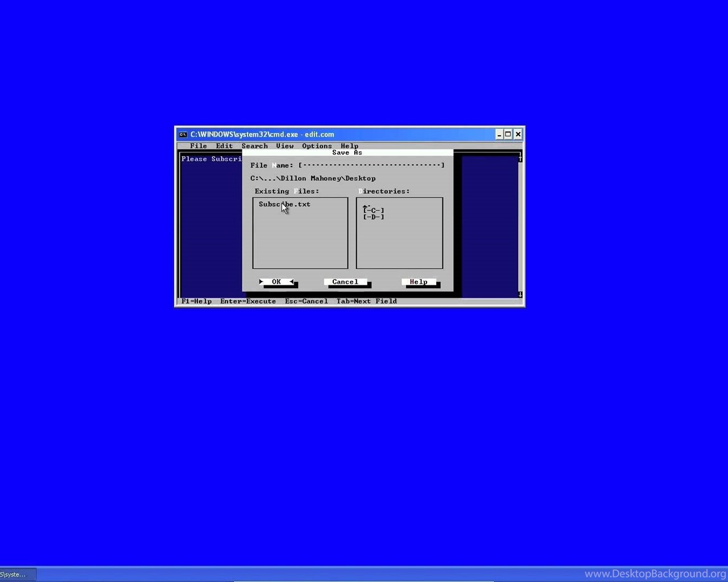The image size is (728, 582).
Task: Click the Help button in Save As dialog
Action: [419, 282]
